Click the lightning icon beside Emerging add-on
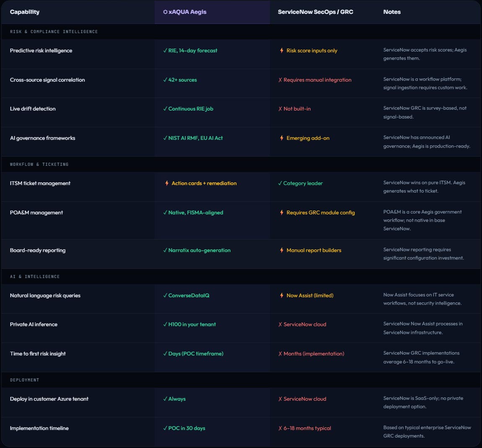This screenshot has height=448, width=482. point(282,138)
